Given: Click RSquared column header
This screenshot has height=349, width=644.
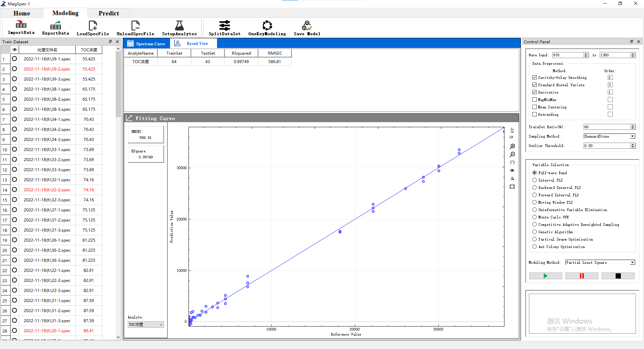Looking at the screenshot, I should click(241, 53).
